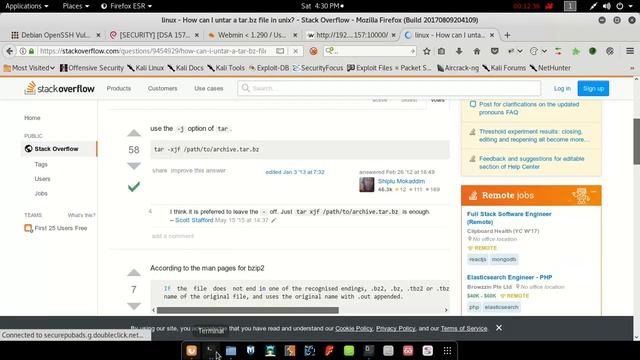640x360 pixels.
Task: Open the Products menu on Stack Overflow
Action: pyautogui.click(x=119, y=88)
